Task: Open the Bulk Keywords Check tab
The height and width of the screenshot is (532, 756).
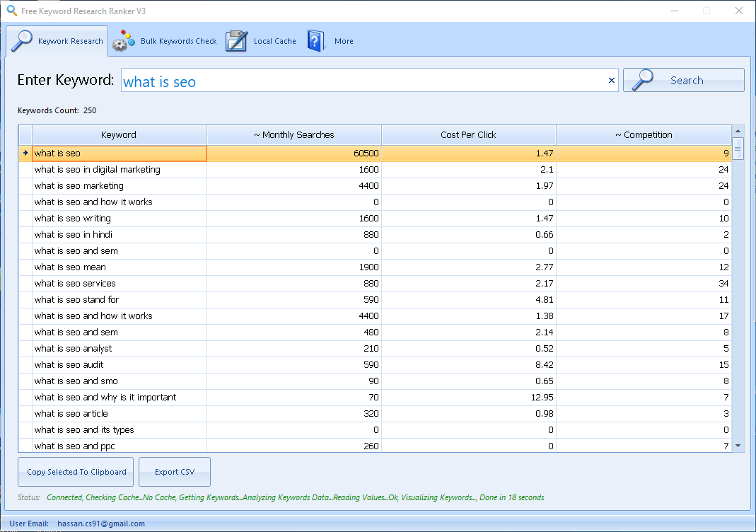Action: coord(178,41)
